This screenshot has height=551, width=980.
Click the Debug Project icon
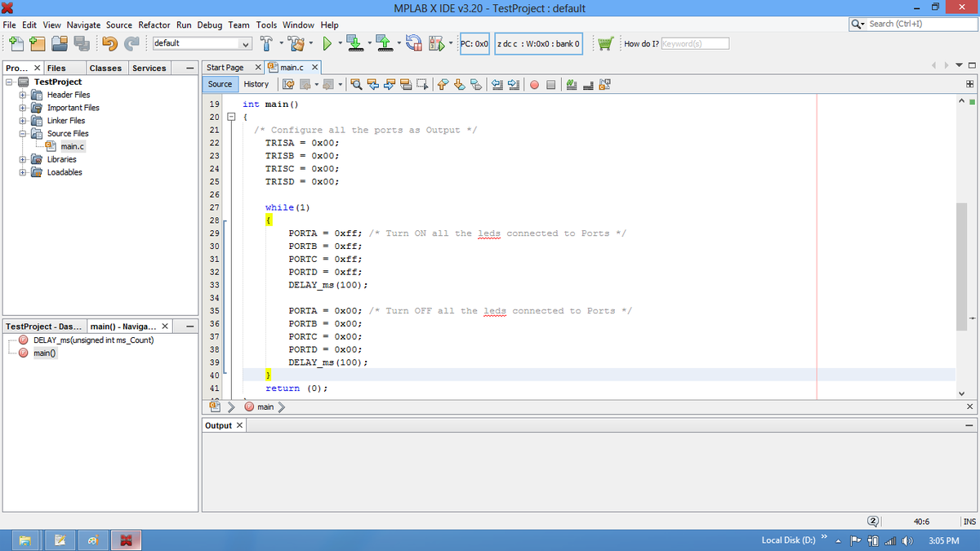tap(436, 43)
